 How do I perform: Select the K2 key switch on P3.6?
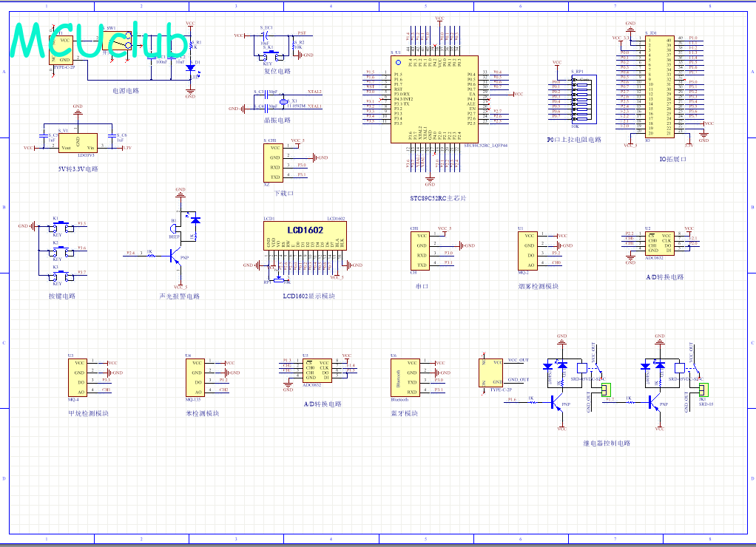tap(61, 251)
